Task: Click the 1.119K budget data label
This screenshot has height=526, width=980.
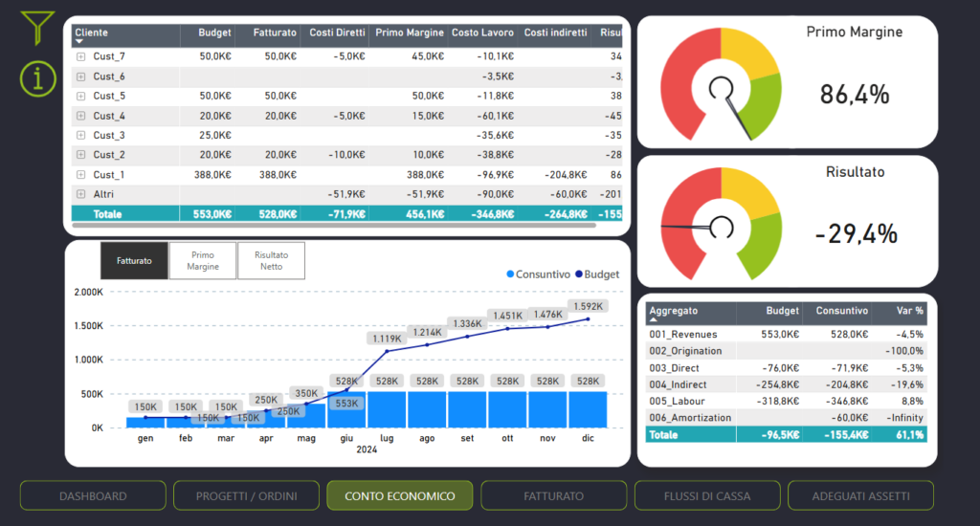Action: [387, 339]
